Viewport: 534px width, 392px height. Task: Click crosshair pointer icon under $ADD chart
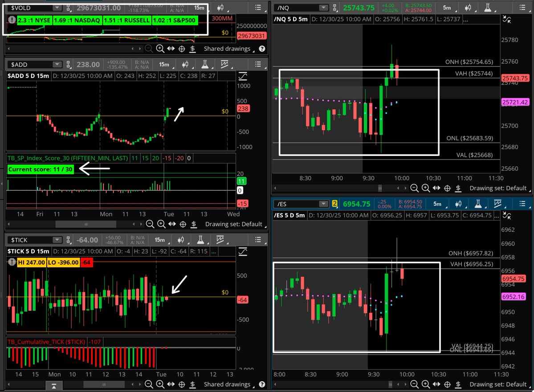click(183, 224)
